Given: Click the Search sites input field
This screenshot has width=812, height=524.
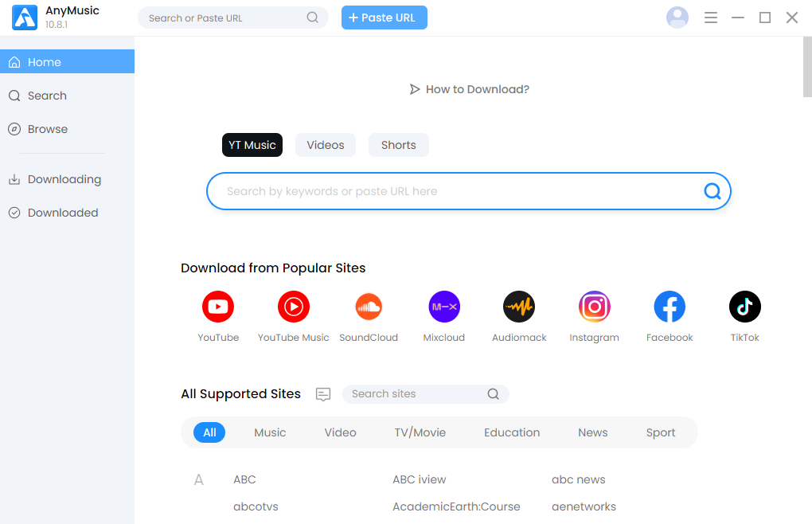Looking at the screenshot, I should [416, 394].
